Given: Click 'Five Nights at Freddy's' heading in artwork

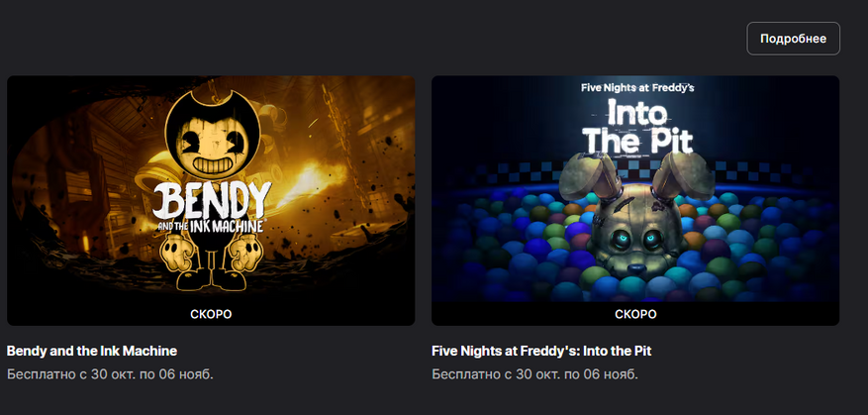Looking at the screenshot, I should point(637,87).
